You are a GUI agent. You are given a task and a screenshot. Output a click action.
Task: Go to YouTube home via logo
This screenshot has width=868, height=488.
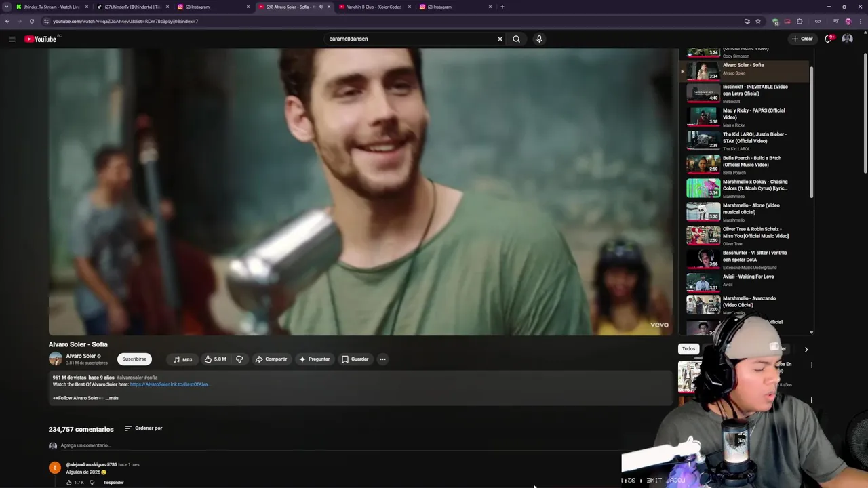[x=41, y=39]
